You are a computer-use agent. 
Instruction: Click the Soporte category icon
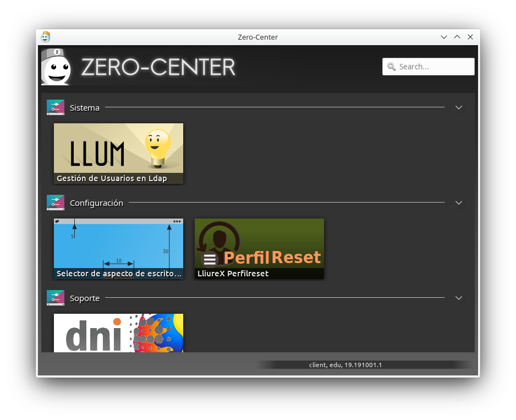[x=56, y=298]
